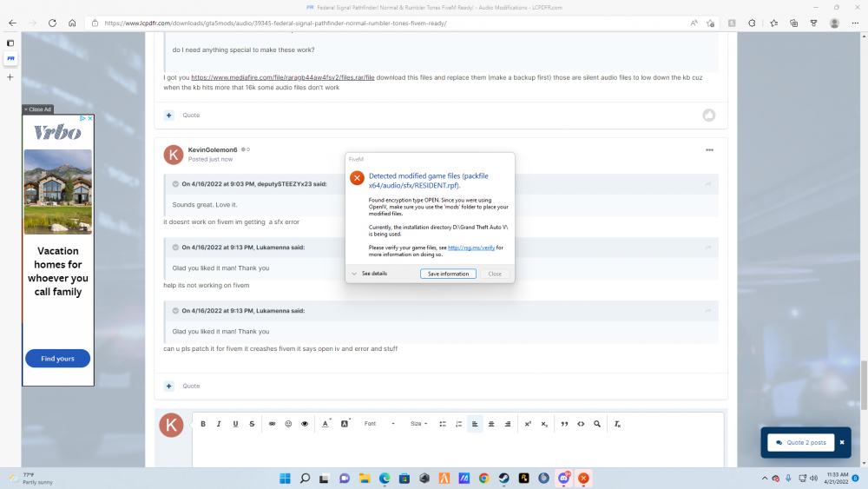Image resolution: width=868 pixels, height=489 pixels.
Task: Expand See details in FiveM dialog
Action: pyautogui.click(x=370, y=274)
